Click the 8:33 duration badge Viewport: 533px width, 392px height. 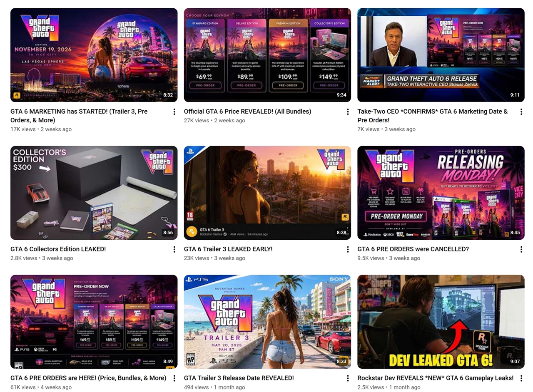[341, 362]
